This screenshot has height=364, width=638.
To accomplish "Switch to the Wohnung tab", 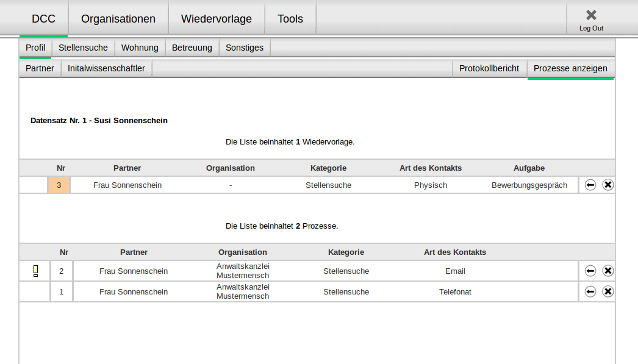I will point(140,48).
